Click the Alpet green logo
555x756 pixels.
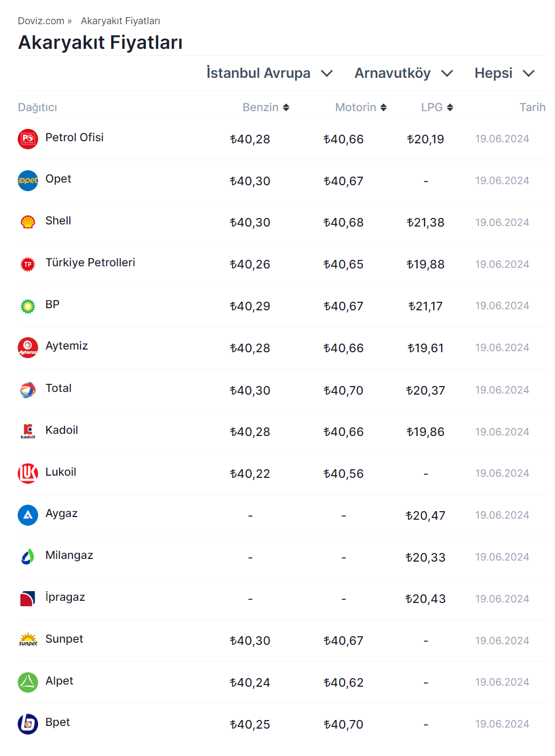tap(28, 682)
